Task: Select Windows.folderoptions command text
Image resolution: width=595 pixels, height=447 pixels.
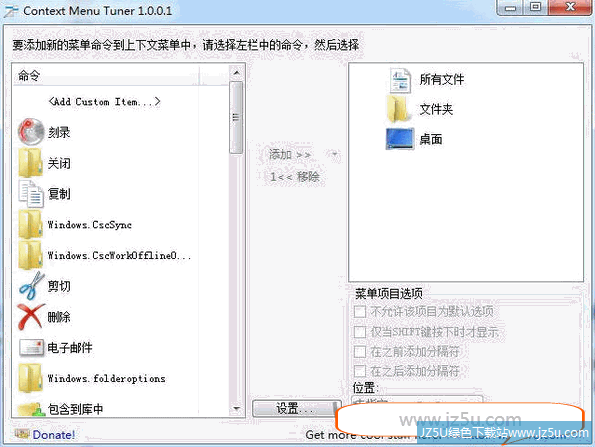Action: coord(107,378)
